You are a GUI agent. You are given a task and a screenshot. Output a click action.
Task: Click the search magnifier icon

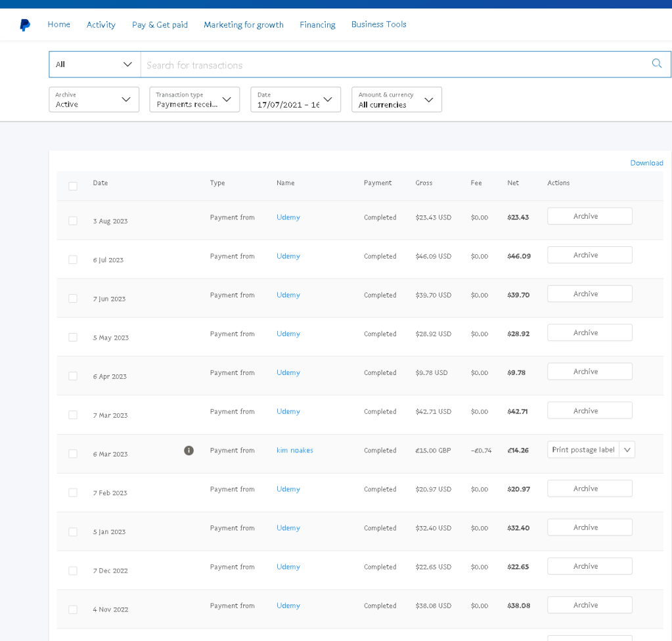coord(657,64)
